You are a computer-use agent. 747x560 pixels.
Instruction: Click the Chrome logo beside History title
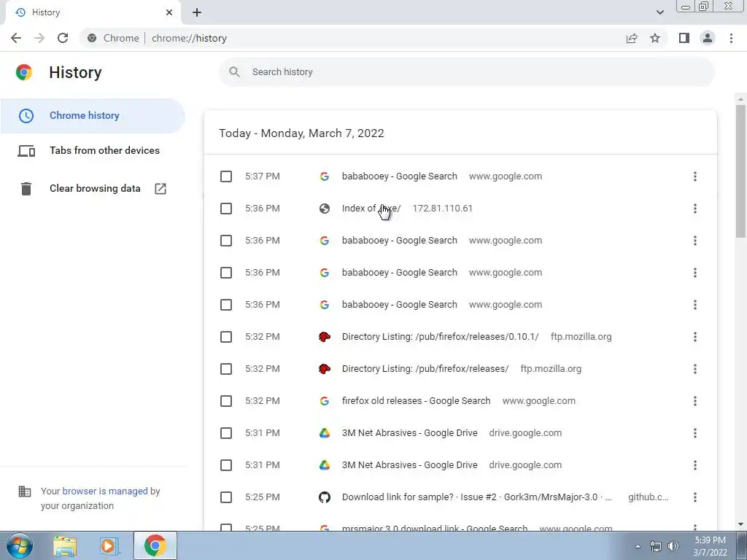(x=24, y=72)
